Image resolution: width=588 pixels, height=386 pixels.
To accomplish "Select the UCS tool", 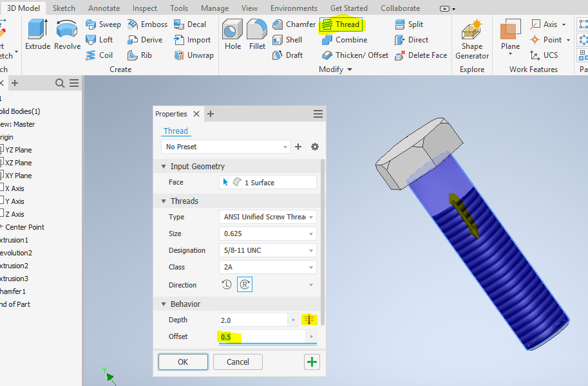I will point(544,55).
